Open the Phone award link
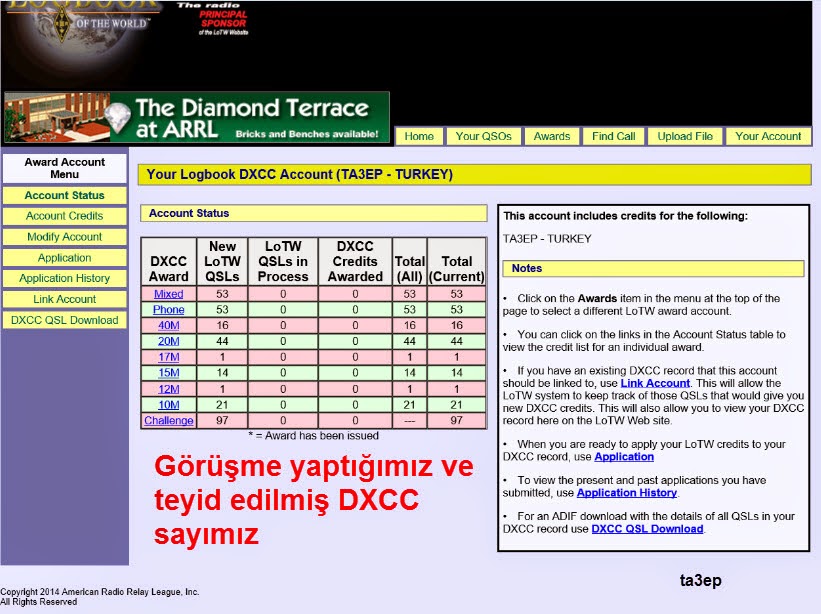This screenshot has height=614, width=821. coord(169,309)
